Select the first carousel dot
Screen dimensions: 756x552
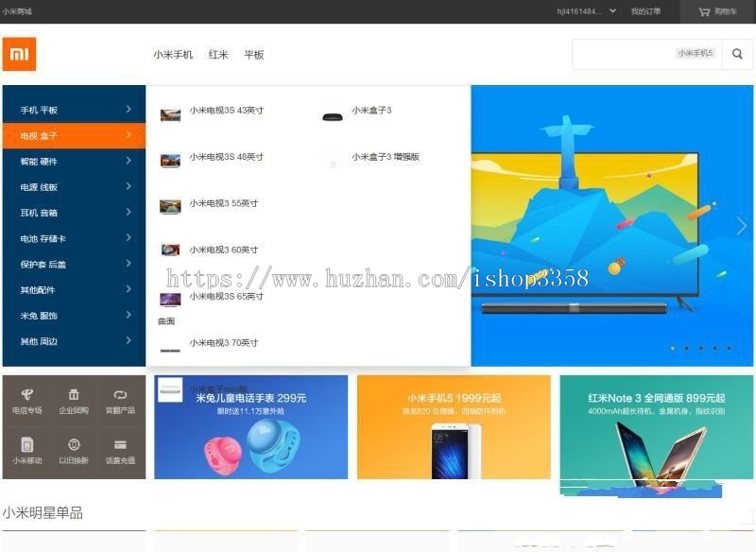(673, 348)
